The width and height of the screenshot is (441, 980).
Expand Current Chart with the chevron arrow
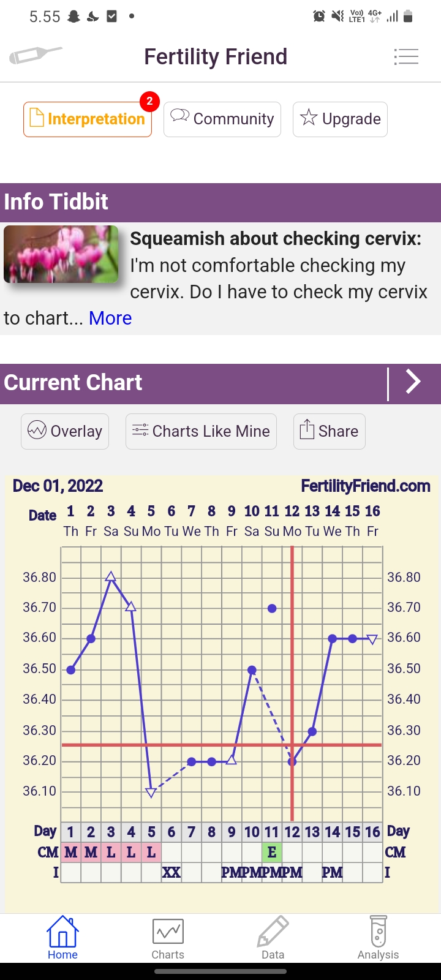point(414,382)
